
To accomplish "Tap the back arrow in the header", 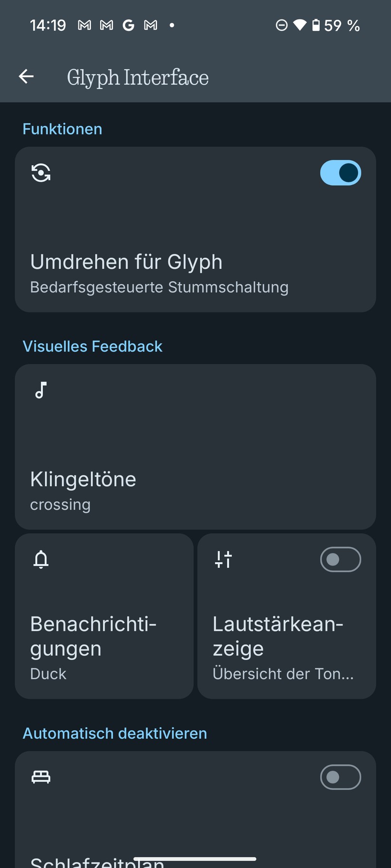I will 26,76.
